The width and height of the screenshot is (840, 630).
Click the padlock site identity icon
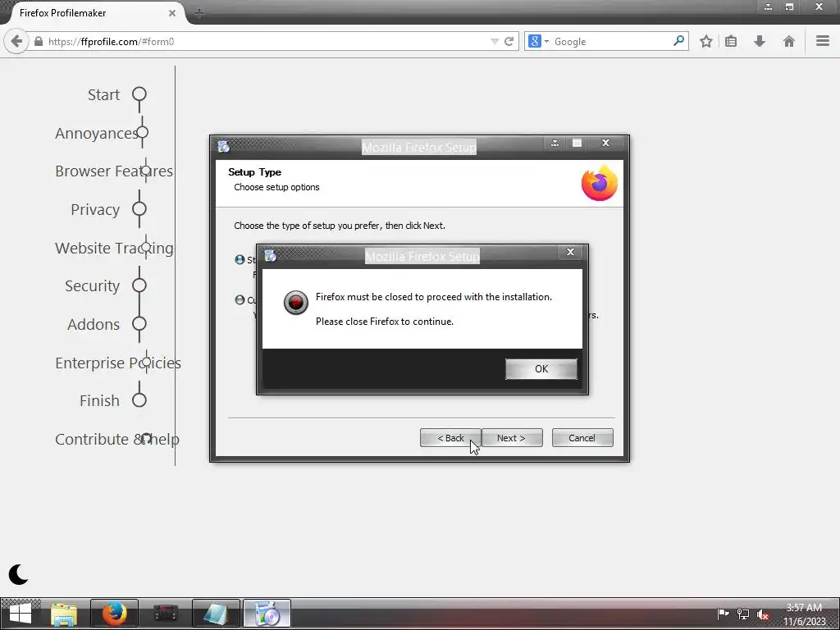(x=39, y=41)
